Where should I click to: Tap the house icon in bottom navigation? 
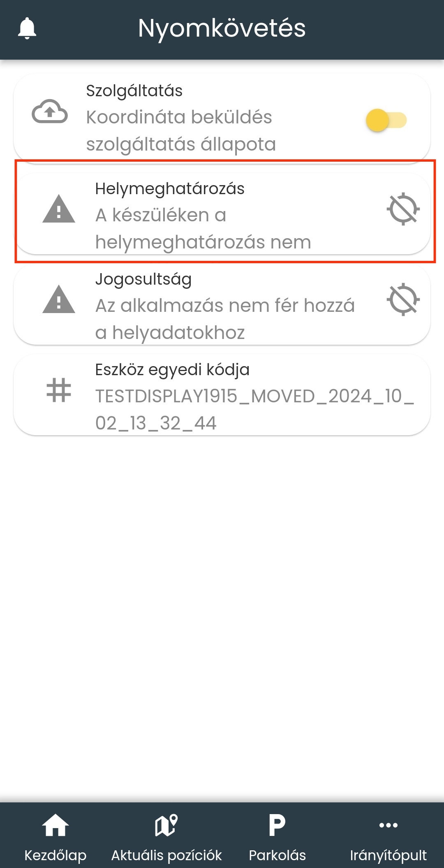55,825
